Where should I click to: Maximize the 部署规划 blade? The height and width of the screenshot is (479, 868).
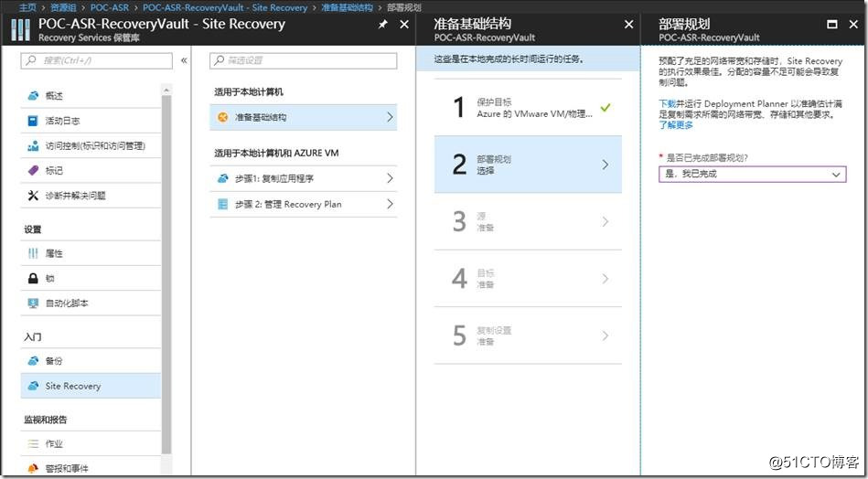[x=832, y=25]
